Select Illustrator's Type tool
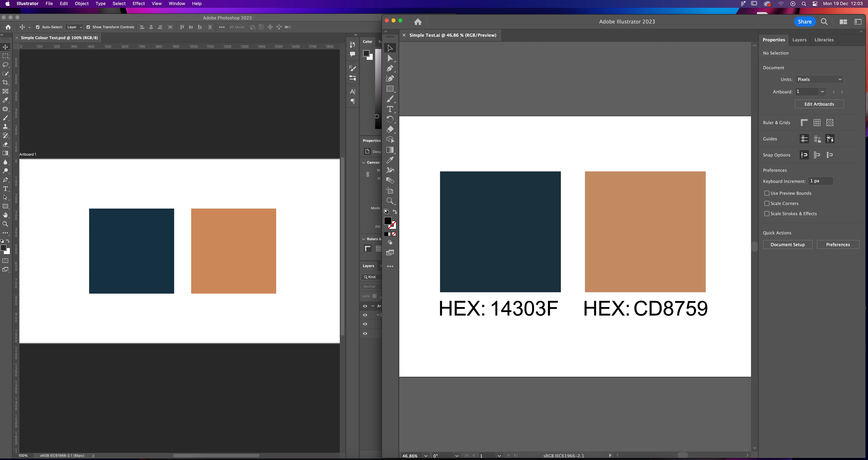This screenshot has height=460, width=868. 390,109
